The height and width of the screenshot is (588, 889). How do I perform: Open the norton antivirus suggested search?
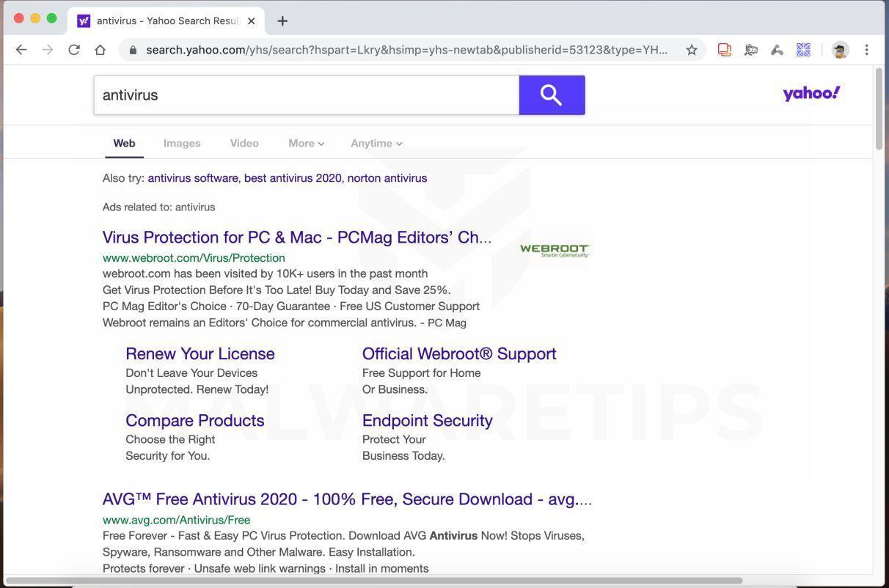tap(387, 177)
